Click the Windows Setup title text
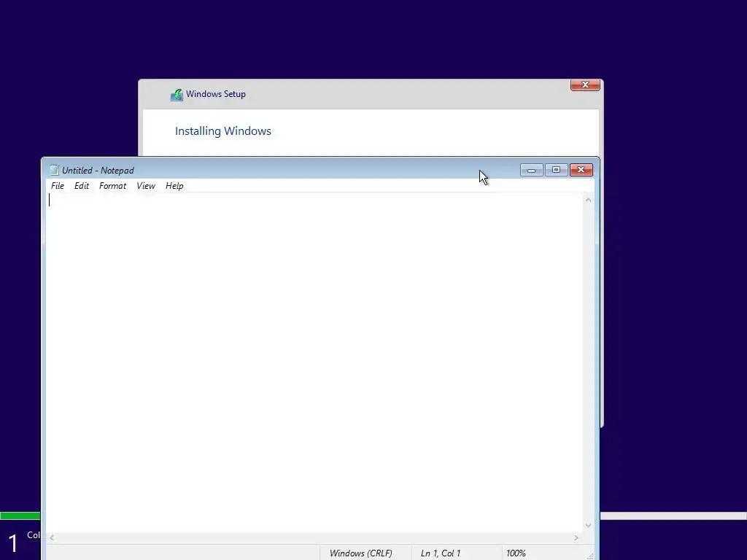The height and width of the screenshot is (560, 747). [x=216, y=94]
